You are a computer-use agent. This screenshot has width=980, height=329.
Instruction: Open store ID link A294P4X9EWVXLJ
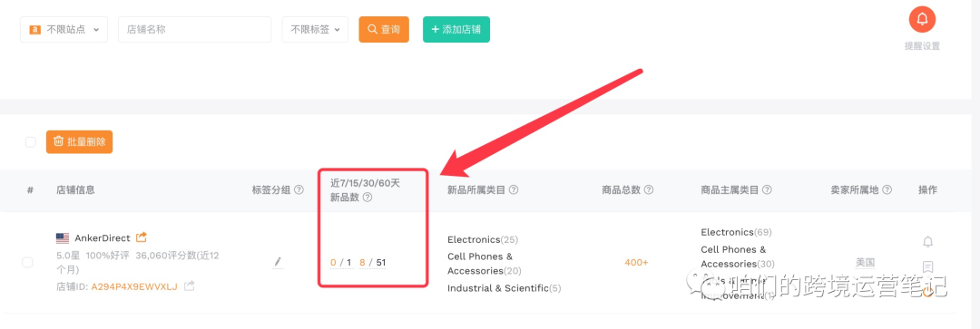pos(134,286)
